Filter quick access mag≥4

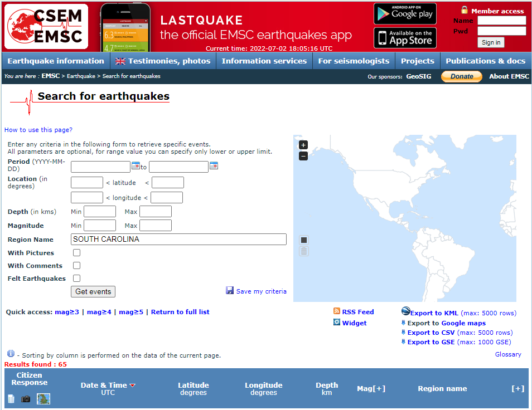99,312
